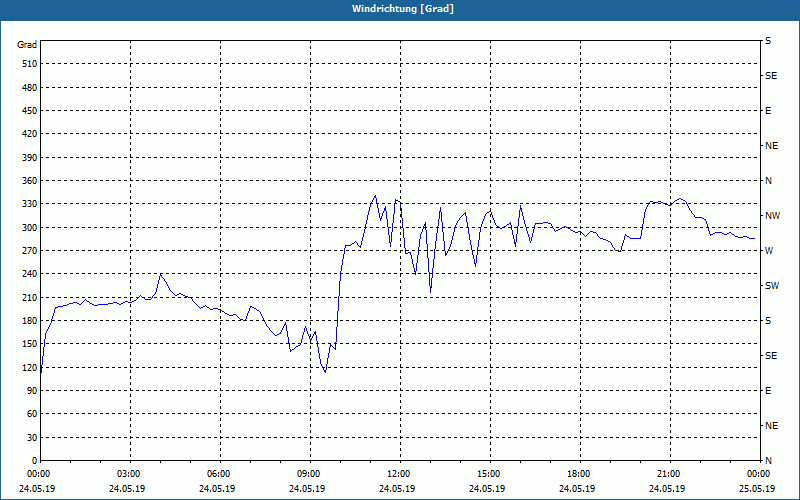800x500 pixels.
Task: Click the chart title 'Windrichtung [Grad]'
Action: (403, 9)
